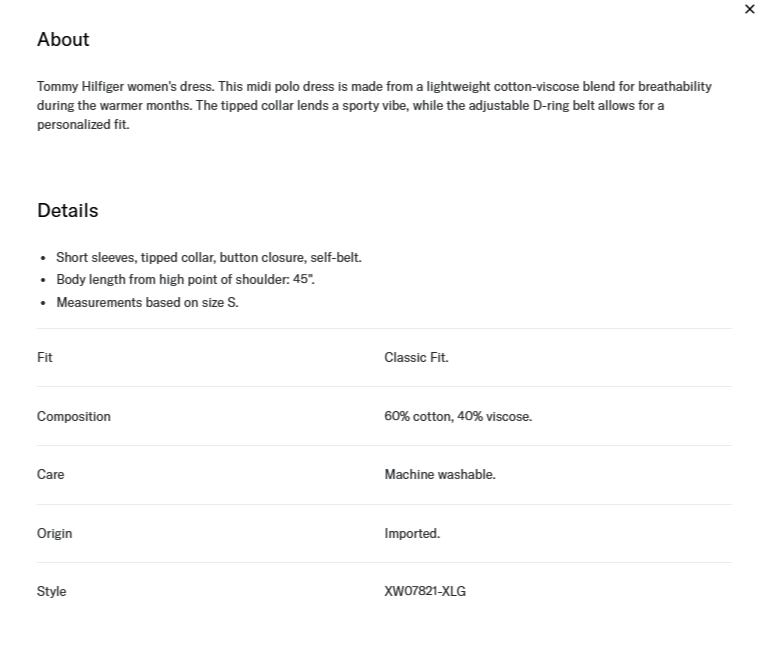Click the Fit row label
769x650 pixels.
pyautogui.click(x=45, y=357)
